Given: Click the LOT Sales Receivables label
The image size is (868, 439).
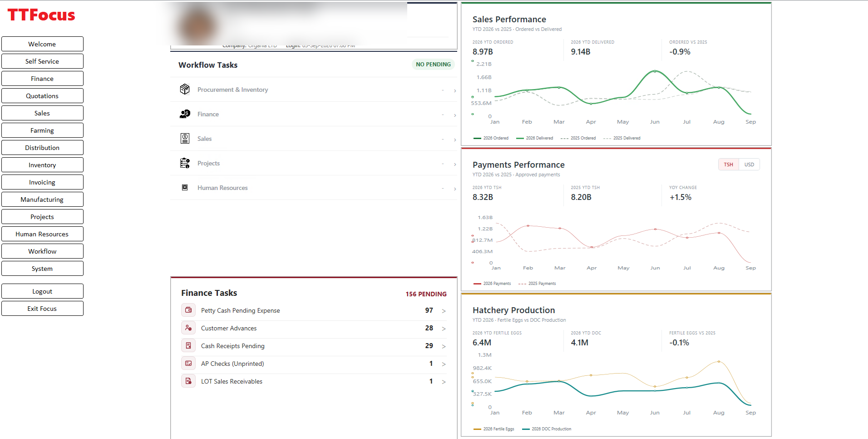Looking at the screenshot, I should click(x=232, y=381).
